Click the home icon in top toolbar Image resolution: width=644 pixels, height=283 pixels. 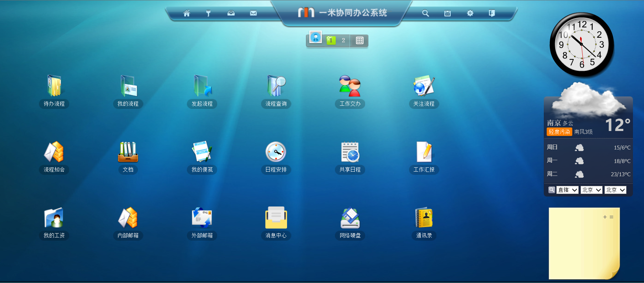[186, 13]
